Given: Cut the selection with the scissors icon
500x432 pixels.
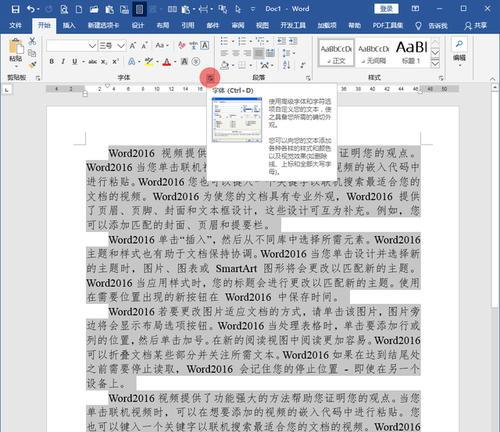Looking at the screenshot, I should [32, 41].
